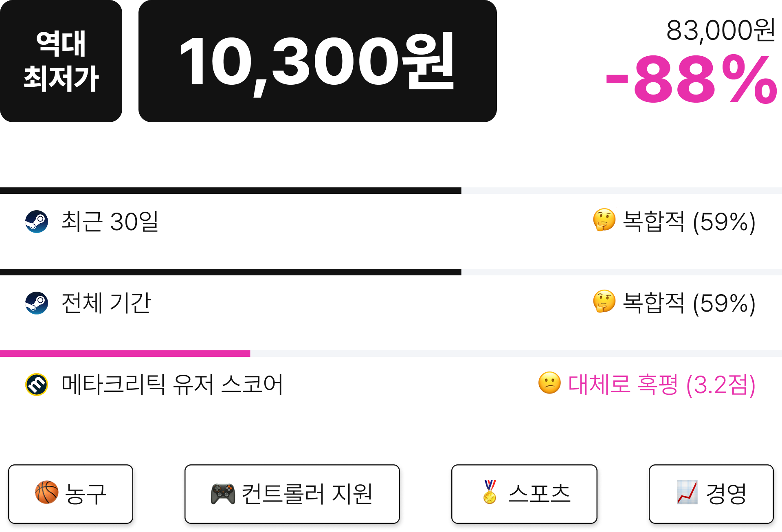Screen dimensions: 782x532
Task: Click the chart icon in 경영 tag
Action: pos(687,492)
